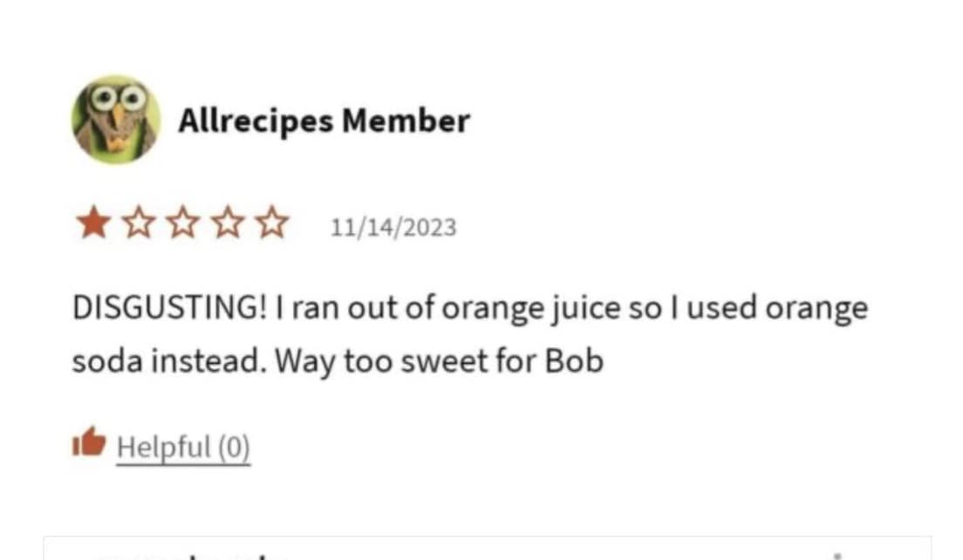Viewport: 963px width, 560px height.
Task: Open the Allrecipes Member reviewer name
Action: coord(324,120)
